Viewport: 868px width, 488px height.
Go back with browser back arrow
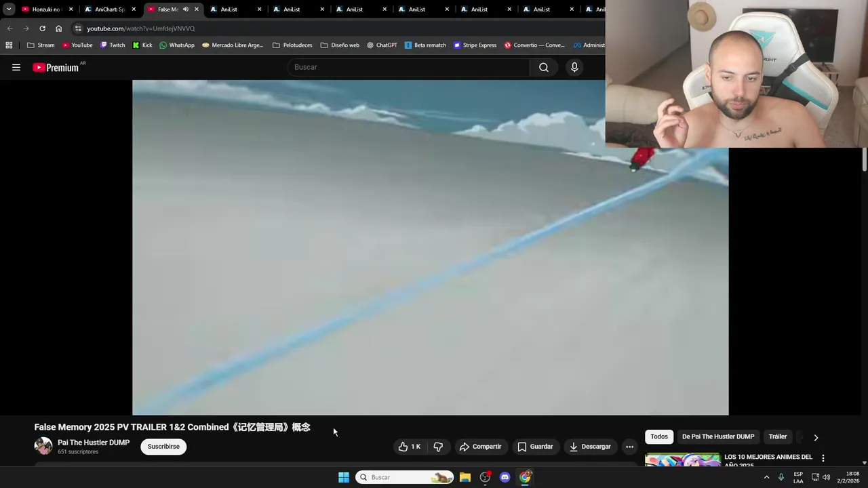[9, 28]
